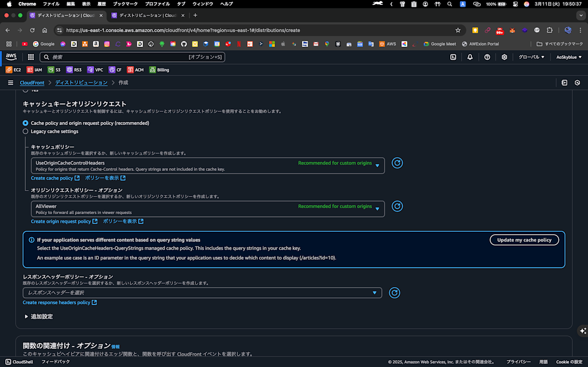
Task: Open ポリシーを表示 link under origin request policy
Action: (123, 221)
